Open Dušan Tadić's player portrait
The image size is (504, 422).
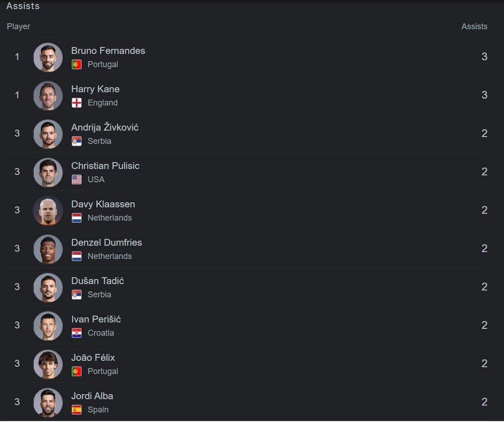coord(48,287)
